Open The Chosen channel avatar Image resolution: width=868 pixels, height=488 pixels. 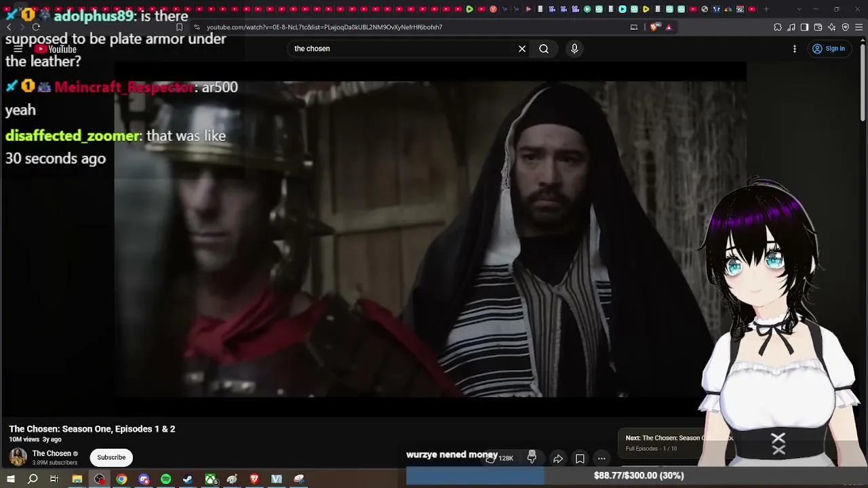pyautogui.click(x=18, y=457)
